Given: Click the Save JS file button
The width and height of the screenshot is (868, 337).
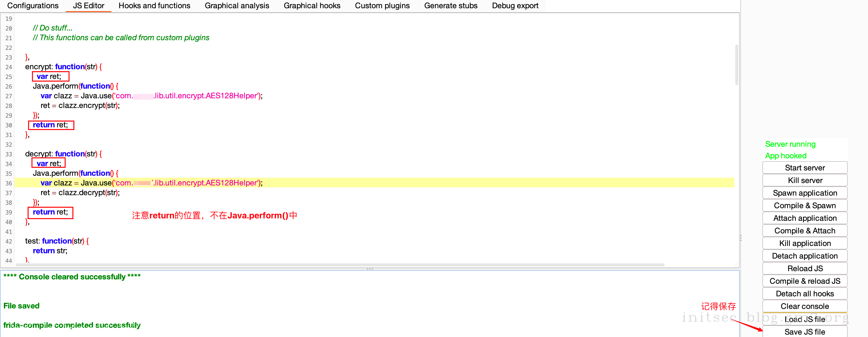Looking at the screenshot, I should point(805,332).
